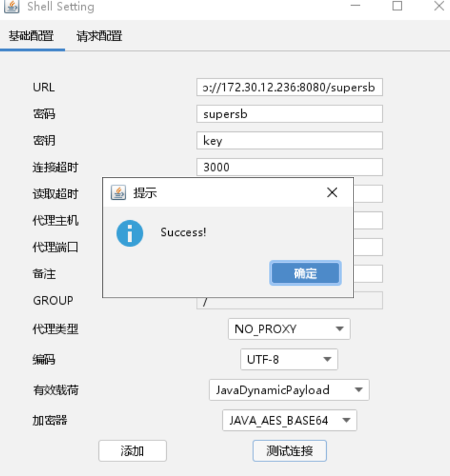Click the 测试连接 button
450x476 pixels.
[x=289, y=451]
